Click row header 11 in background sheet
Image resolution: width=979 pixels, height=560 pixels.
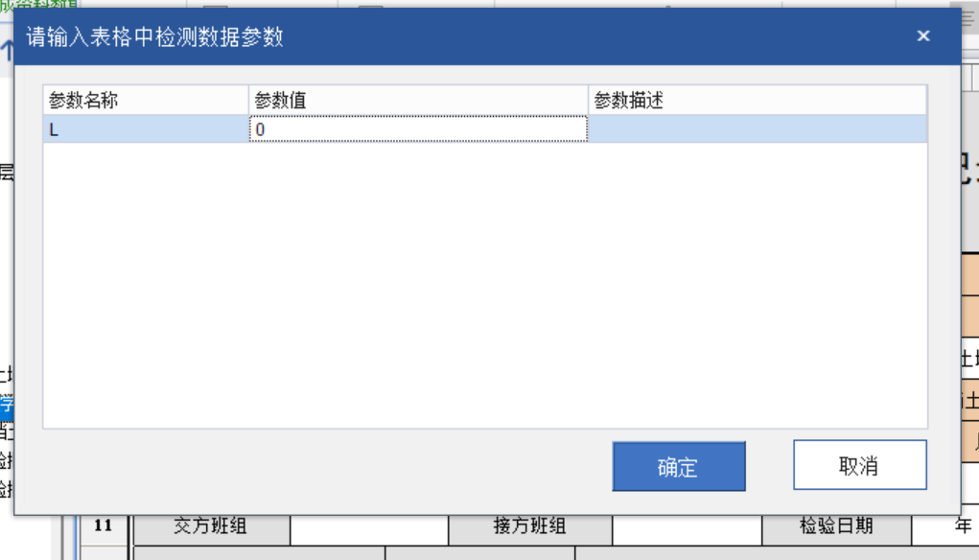coord(103,528)
